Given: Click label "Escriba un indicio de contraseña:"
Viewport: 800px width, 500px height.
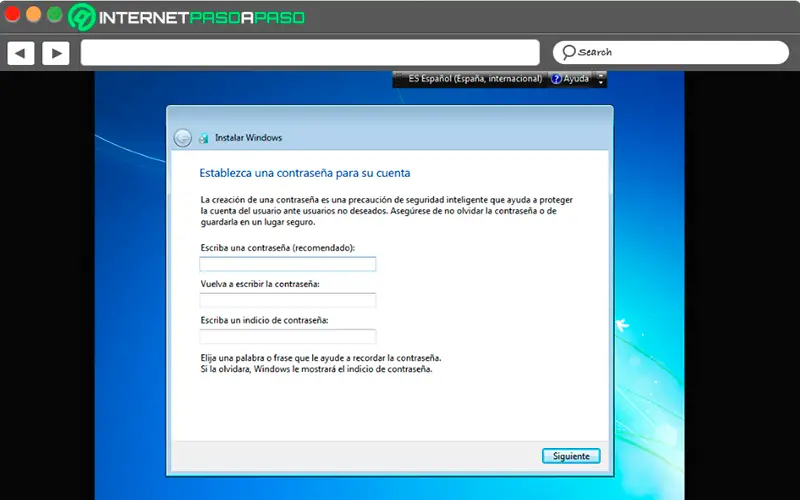Looking at the screenshot, I should pos(264,320).
